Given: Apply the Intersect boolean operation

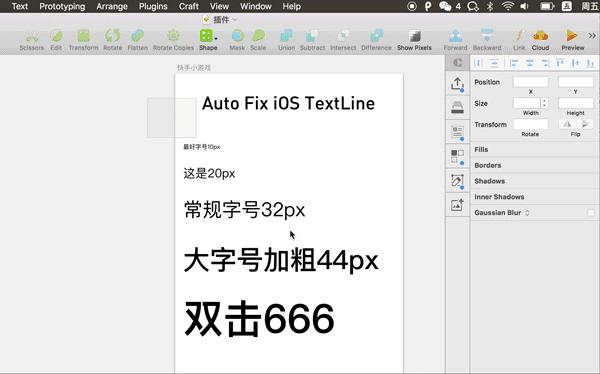Looking at the screenshot, I should (343, 41).
